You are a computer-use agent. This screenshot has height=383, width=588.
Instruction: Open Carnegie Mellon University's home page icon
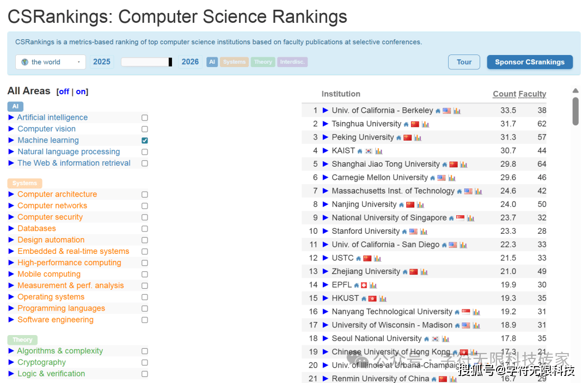pos(433,178)
